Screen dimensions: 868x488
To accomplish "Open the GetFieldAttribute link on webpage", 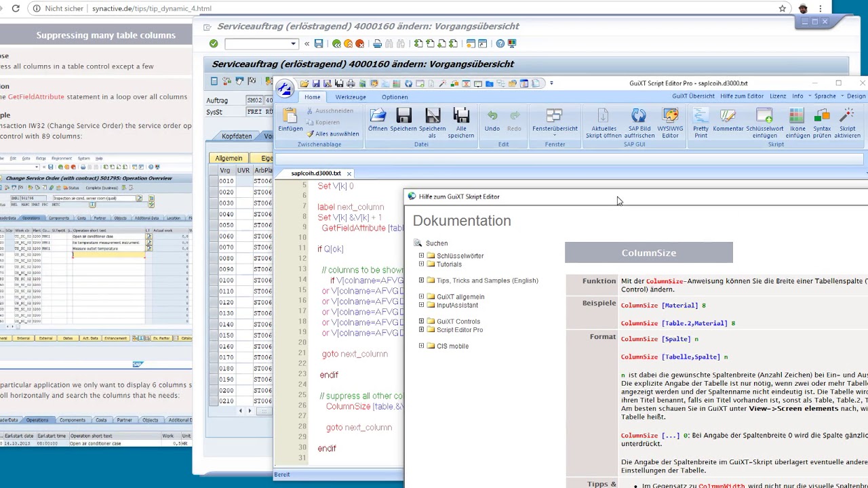I will [36, 96].
